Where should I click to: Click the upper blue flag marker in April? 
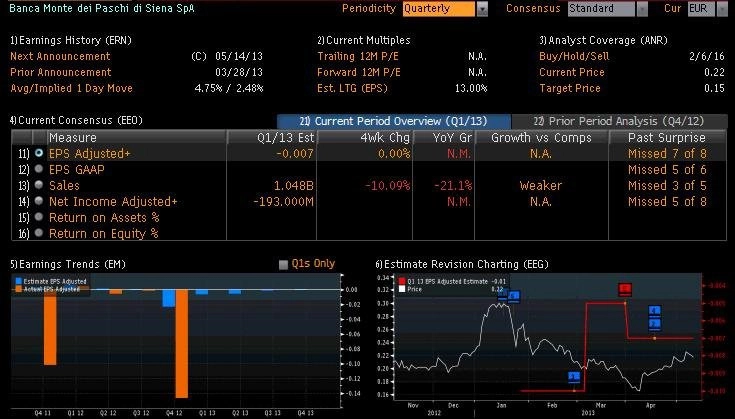click(x=655, y=310)
